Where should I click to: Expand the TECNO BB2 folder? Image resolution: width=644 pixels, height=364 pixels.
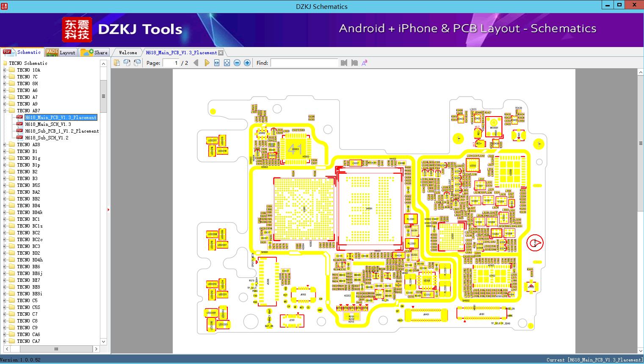tap(5, 199)
